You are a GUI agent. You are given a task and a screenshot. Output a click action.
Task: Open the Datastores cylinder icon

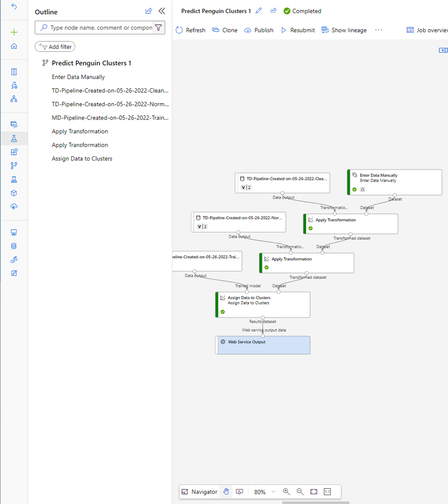pyautogui.click(x=14, y=246)
